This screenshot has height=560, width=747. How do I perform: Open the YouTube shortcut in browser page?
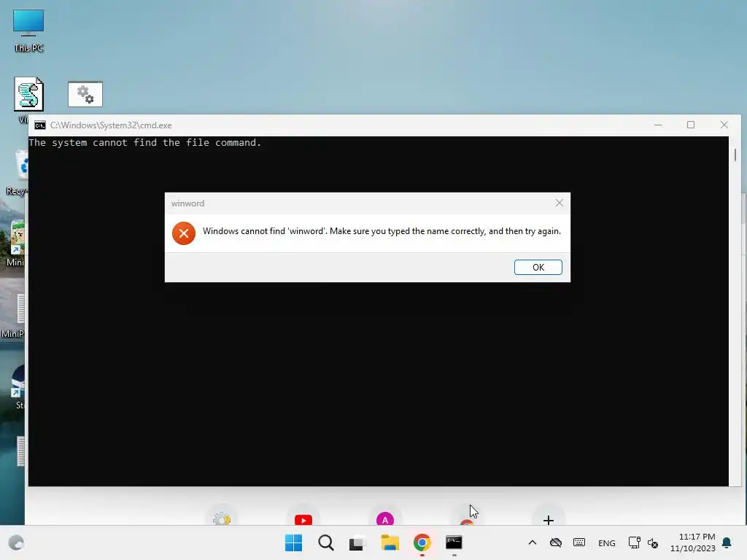pos(303,519)
